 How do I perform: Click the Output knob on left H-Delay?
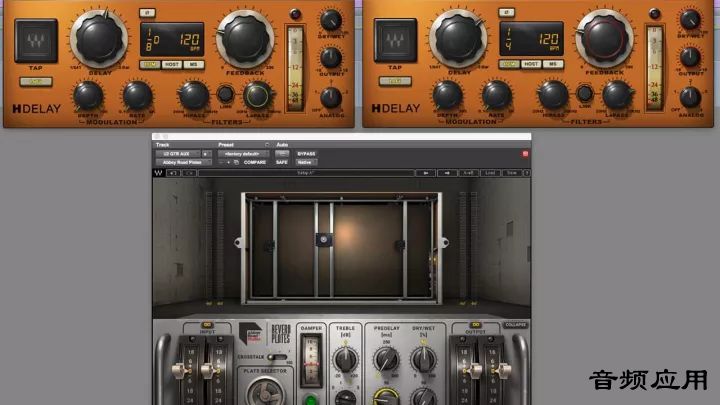(x=331, y=58)
